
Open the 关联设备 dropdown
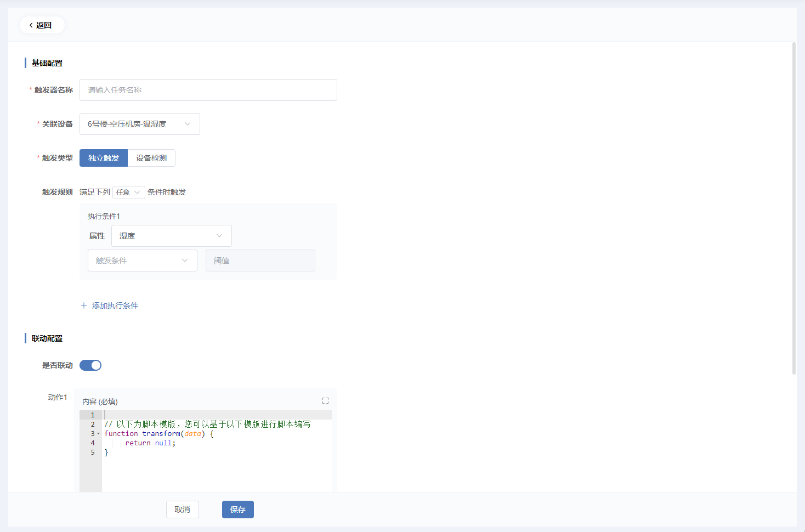(140, 124)
